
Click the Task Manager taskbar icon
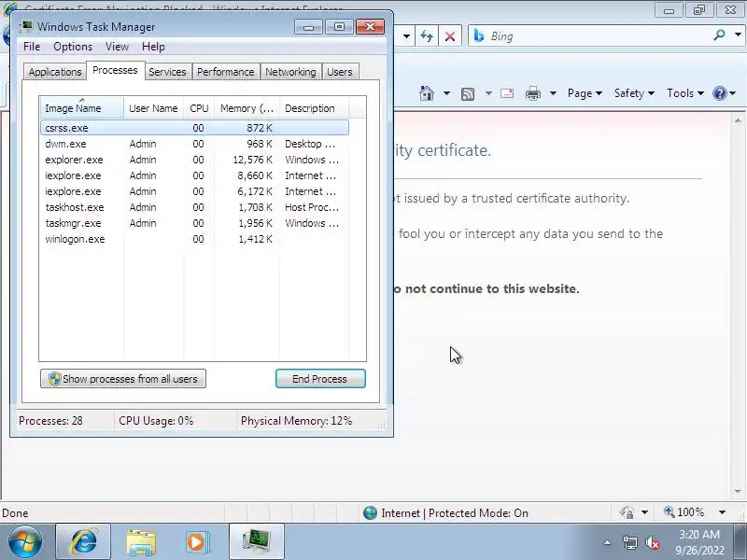256,542
